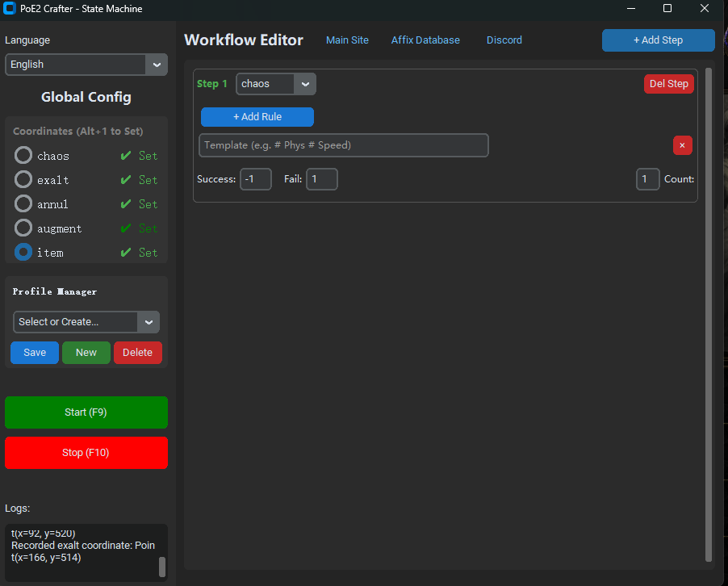Click the workflow editor vertical scrollbar
The width and height of the screenshot is (728, 586).
click(709, 315)
